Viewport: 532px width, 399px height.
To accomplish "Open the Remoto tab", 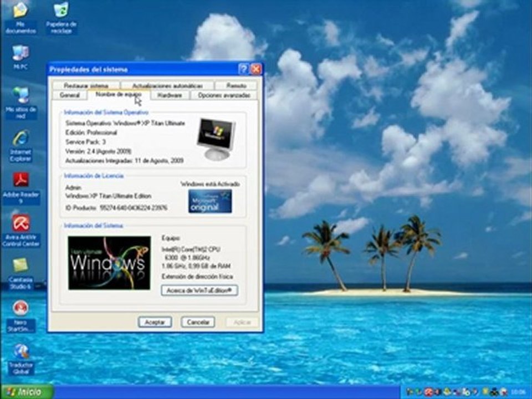I will [x=236, y=85].
